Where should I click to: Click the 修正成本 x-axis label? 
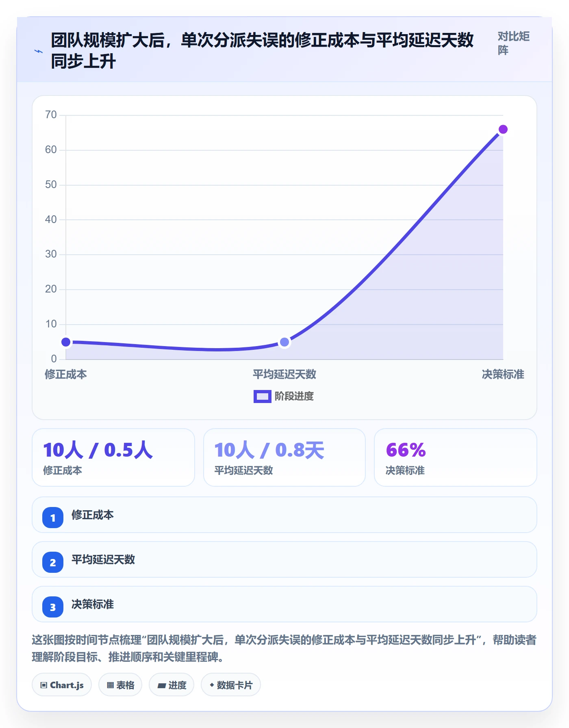click(x=66, y=374)
